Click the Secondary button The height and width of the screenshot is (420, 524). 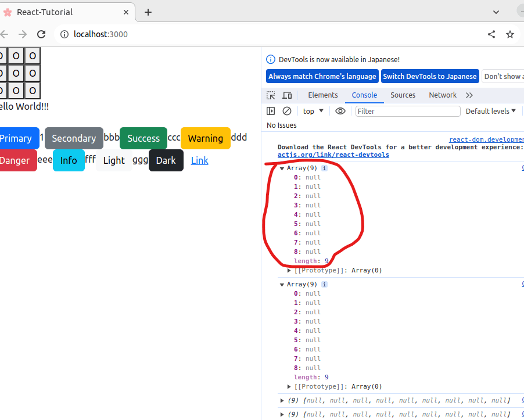(x=74, y=138)
